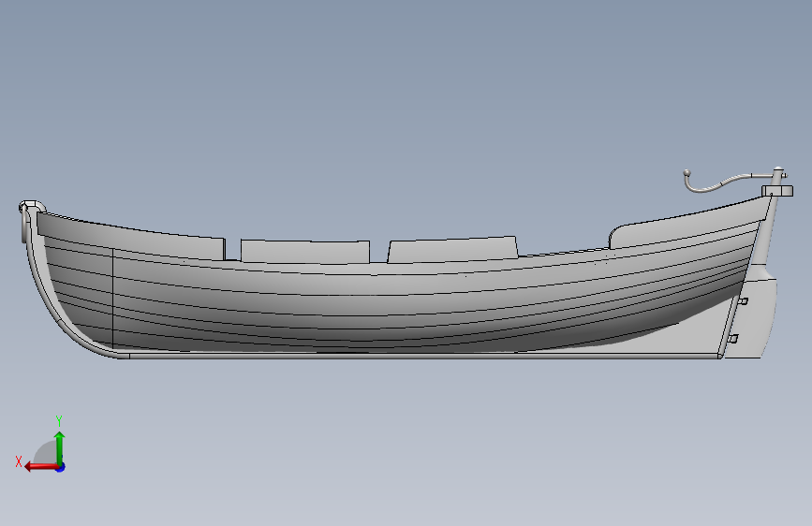Select the seat nearer the stern
812x526 pixels.
452,250
